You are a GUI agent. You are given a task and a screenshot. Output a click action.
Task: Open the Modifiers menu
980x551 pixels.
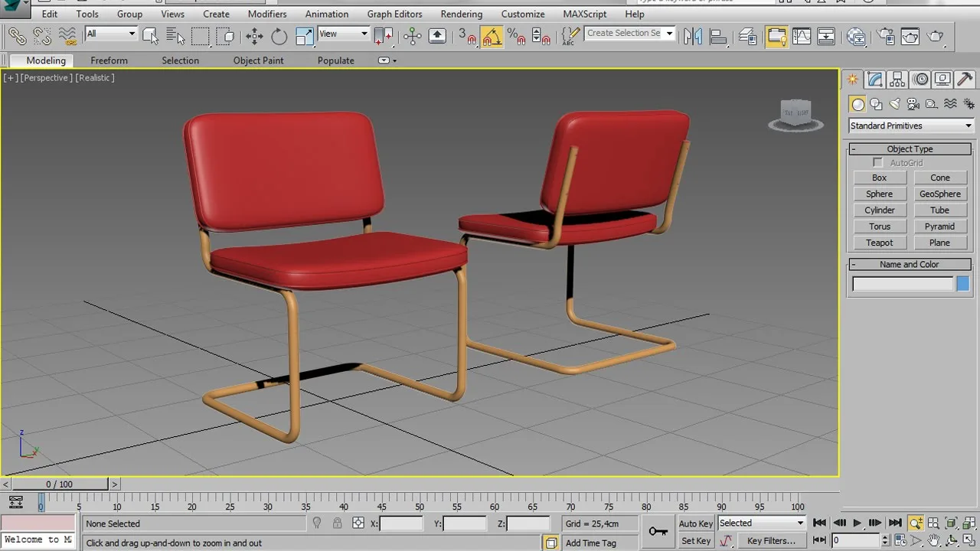[267, 14]
